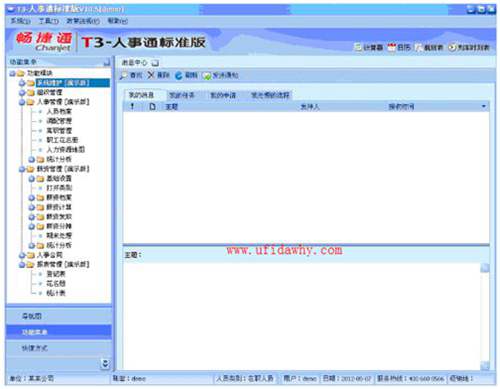Open the third menu bar item
This screenshot has width=500, height=389.
pyautogui.click(x=83, y=21)
